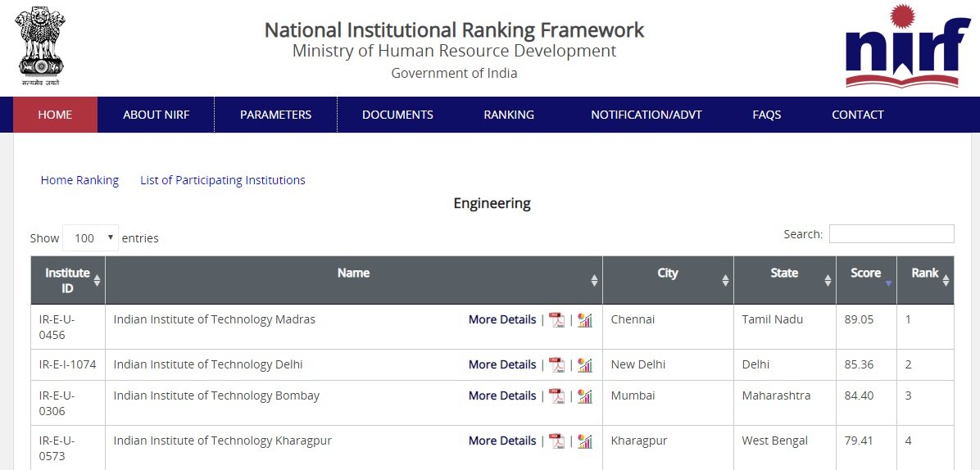Open List of Participating Institutions link
The width and height of the screenshot is (980, 470).
223,180
